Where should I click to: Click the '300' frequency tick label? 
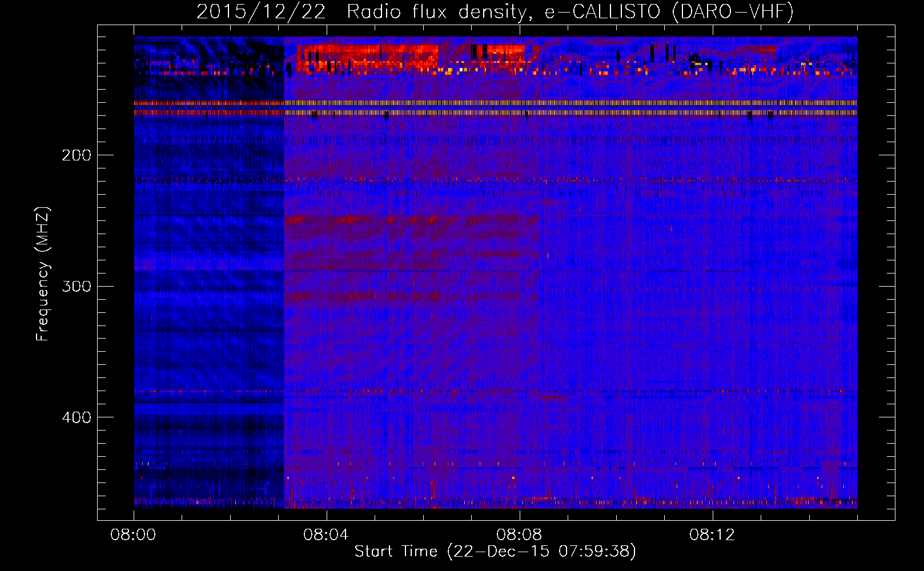(77, 286)
